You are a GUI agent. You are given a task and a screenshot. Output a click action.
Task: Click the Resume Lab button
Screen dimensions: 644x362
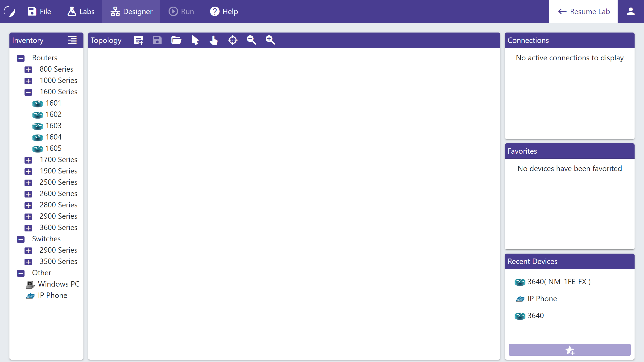point(583,12)
